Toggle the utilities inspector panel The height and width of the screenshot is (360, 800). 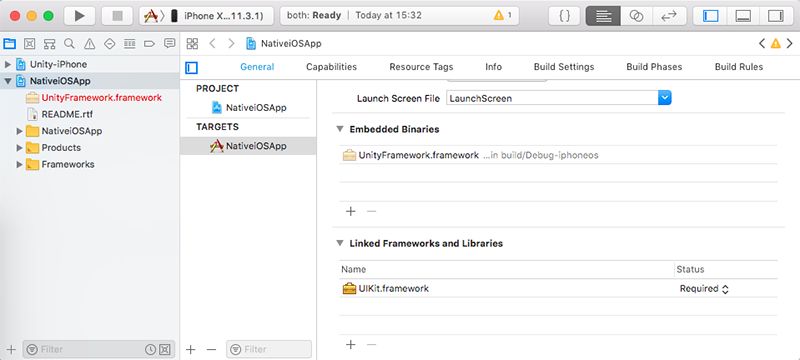775,16
